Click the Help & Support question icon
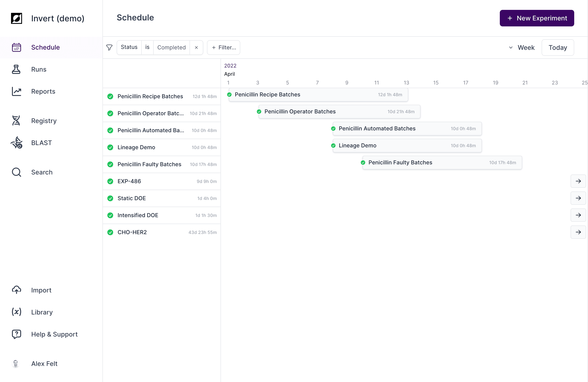588x382 pixels. click(17, 334)
